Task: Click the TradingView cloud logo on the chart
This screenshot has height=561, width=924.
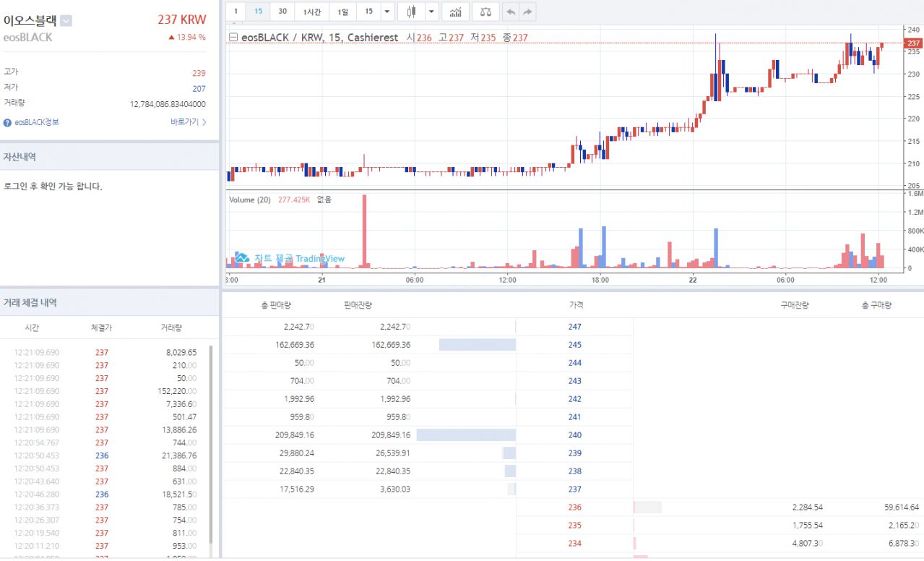Action: [241, 258]
